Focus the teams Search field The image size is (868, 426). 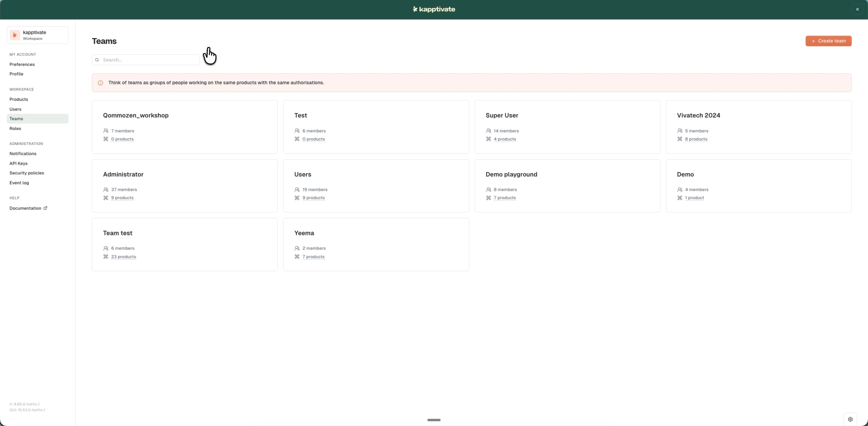(146, 60)
